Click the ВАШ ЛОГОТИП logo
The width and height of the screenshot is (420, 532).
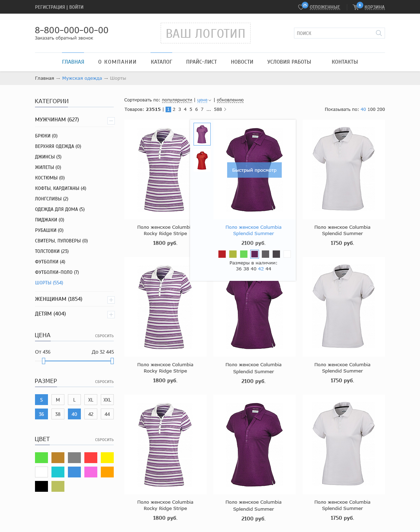coord(205,33)
